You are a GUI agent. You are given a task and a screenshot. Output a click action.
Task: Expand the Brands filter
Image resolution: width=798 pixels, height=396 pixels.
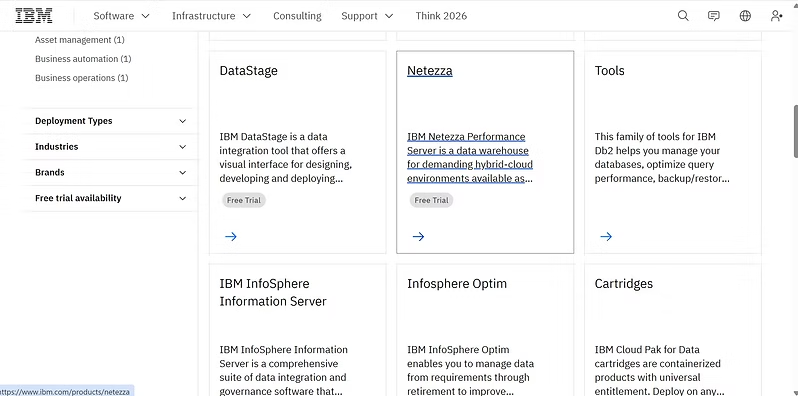[110, 173]
